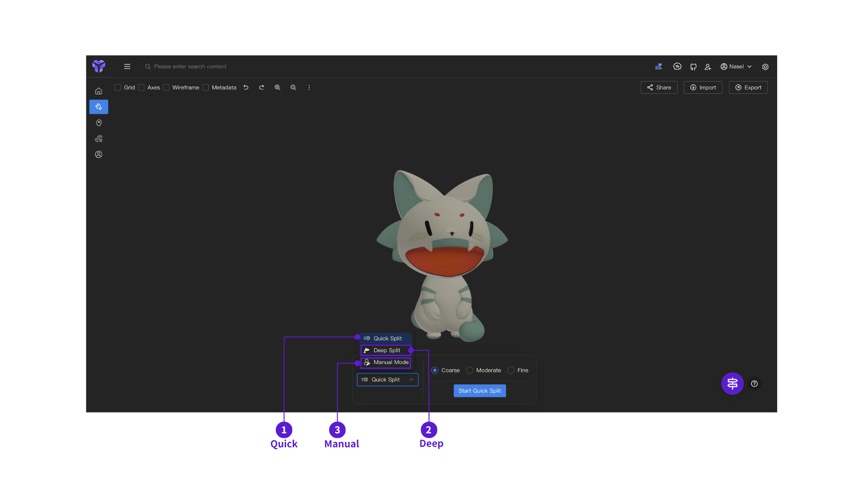Open the Quick Split mode dropdown

(x=387, y=380)
